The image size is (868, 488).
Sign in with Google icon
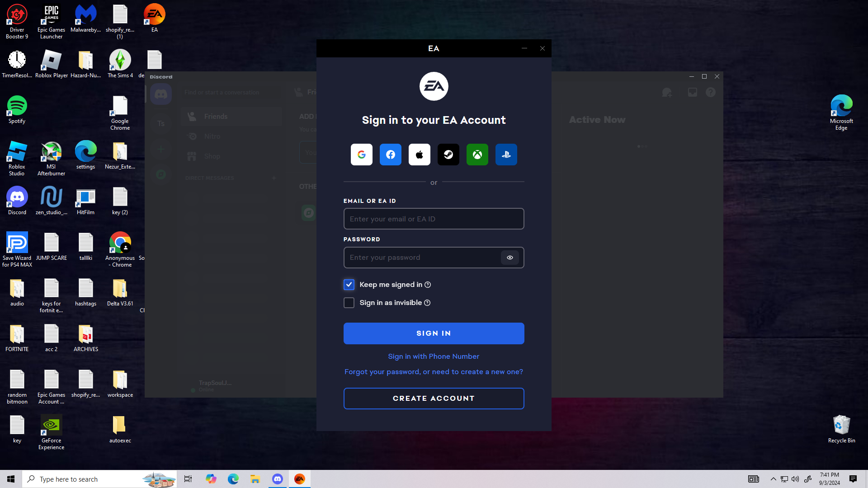(x=361, y=155)
